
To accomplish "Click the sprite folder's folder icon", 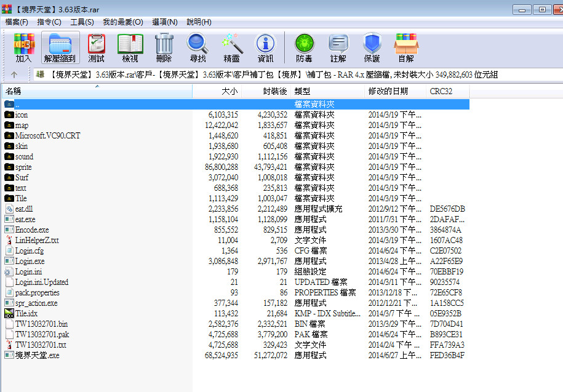I will (x=9, y=167).
